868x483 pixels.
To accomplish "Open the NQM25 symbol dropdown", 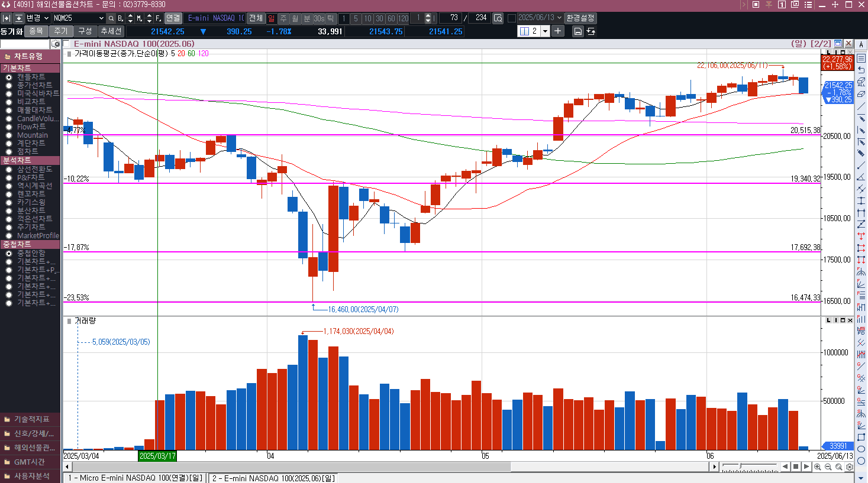I will tap(101, 18).
